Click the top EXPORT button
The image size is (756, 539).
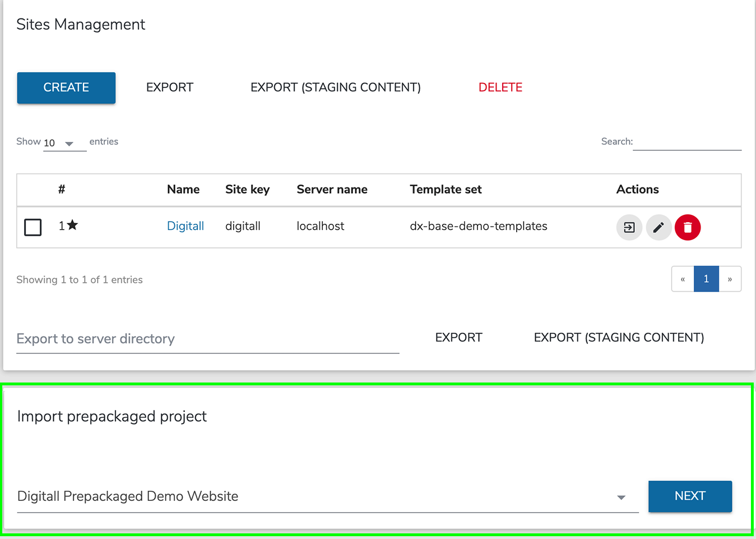point(169,87)
